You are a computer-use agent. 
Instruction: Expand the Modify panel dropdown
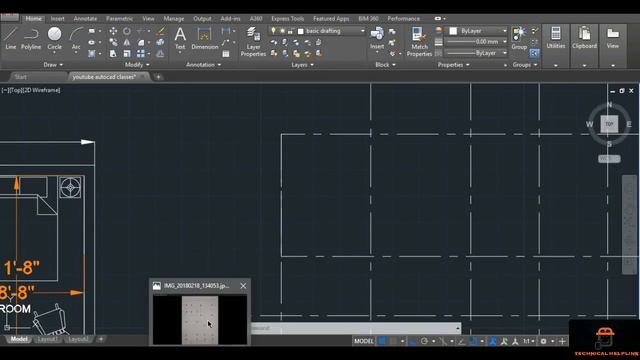[137, 64]
